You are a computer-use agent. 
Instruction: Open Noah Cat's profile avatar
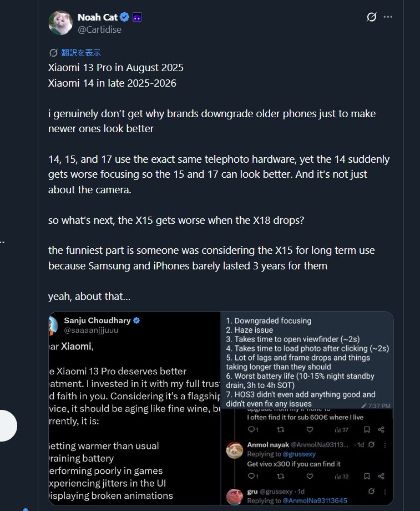coord(60,23)
